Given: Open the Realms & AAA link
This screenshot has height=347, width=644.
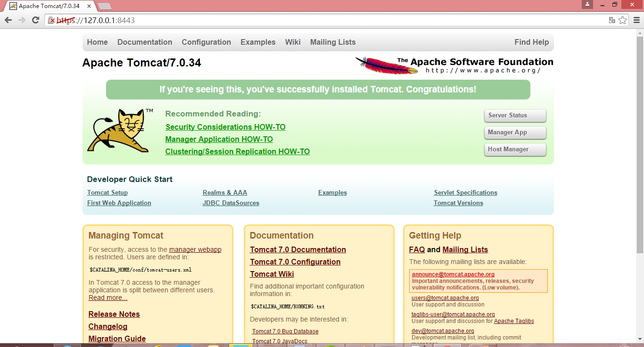Looking at the screenshot, I should (225, 192).
